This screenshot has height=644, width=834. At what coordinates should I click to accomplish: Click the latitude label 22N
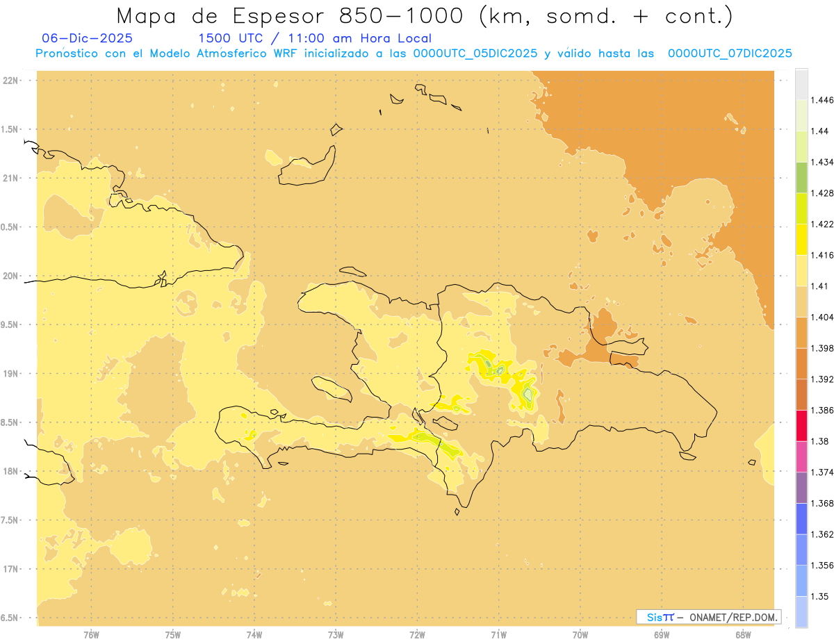tap(10, 81)
